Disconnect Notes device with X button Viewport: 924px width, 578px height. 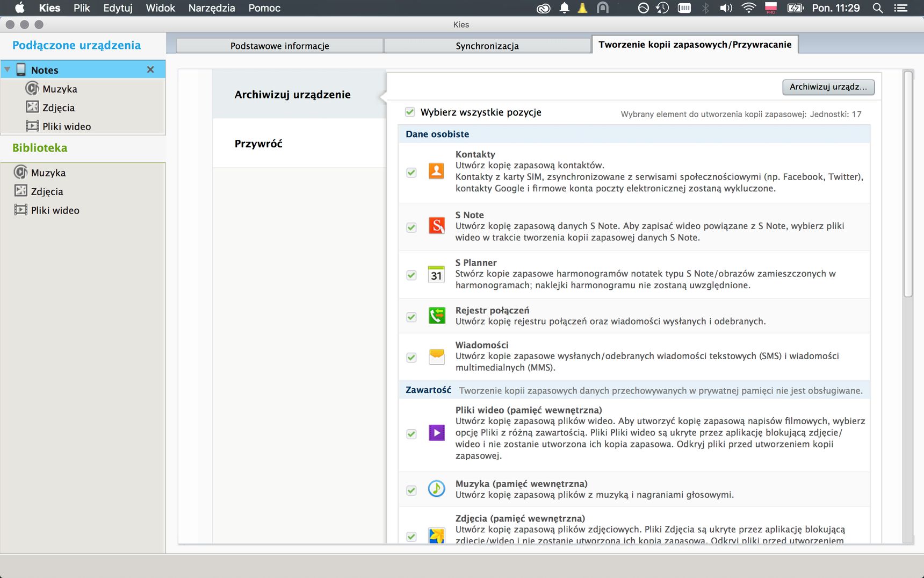point(150,69)
